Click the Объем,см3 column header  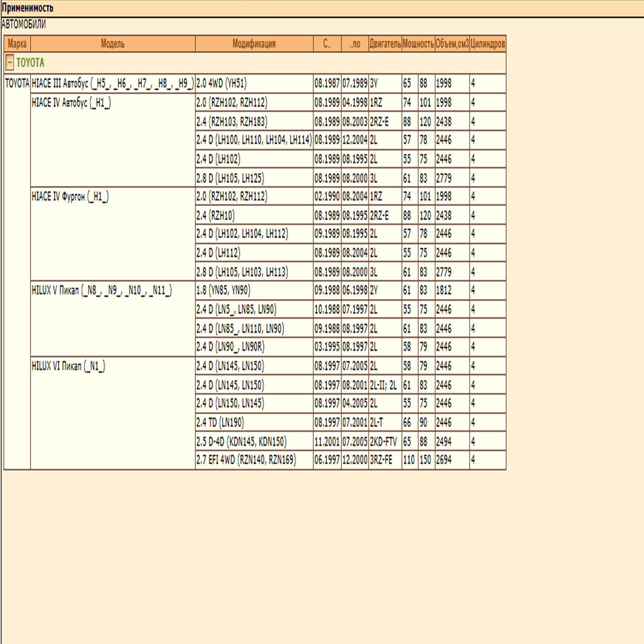click(452, 44)
